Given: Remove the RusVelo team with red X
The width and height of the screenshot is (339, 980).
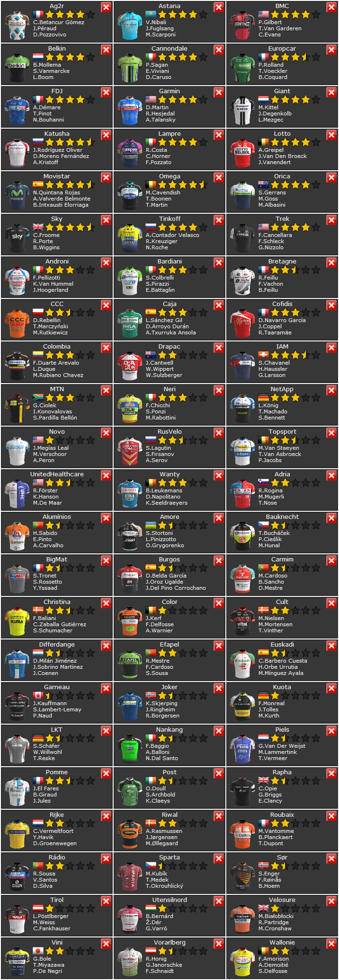Looking at the screenshot, I should 219,433.
